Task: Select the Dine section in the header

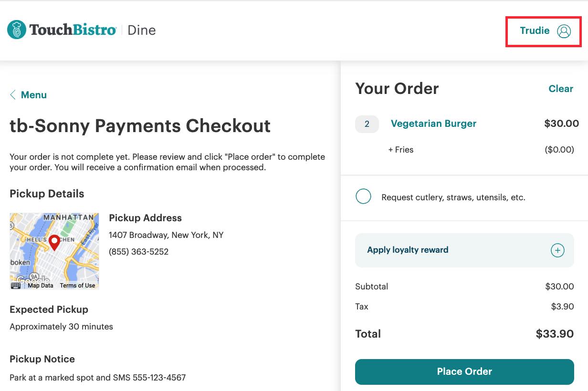Action: (142, 30)
